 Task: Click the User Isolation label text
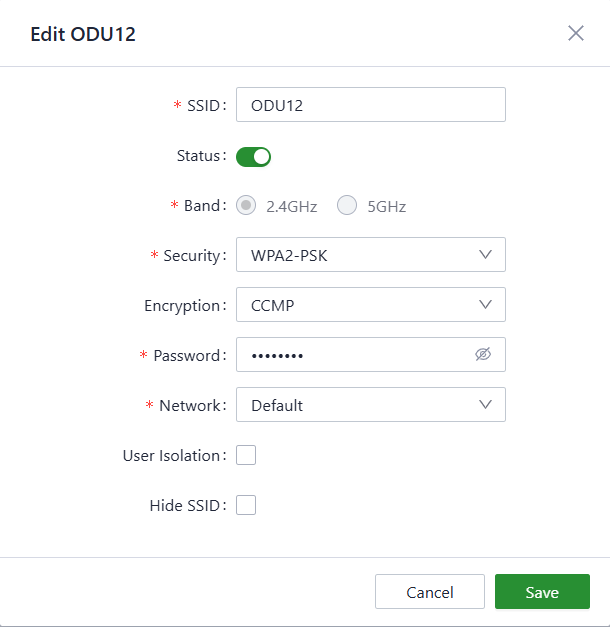coord(171,456)
